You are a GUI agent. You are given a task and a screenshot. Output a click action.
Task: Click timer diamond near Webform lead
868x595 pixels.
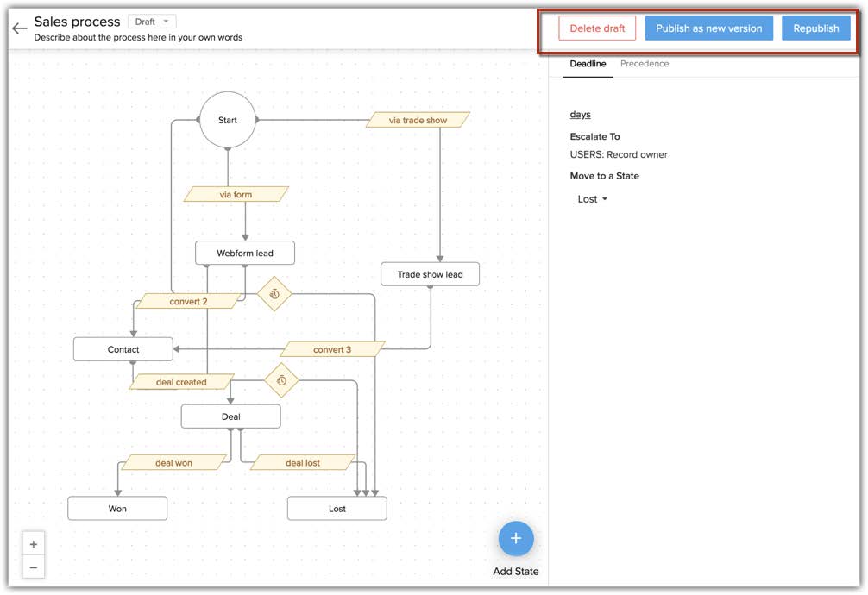tap(274, 294)
